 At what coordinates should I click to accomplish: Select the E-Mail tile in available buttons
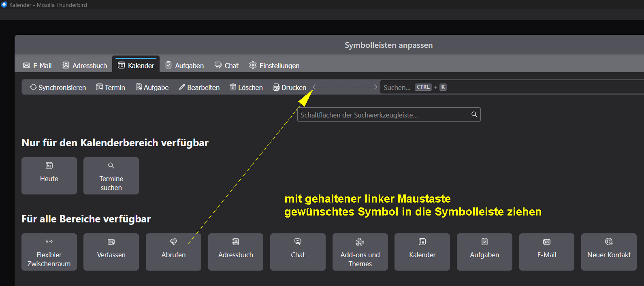[x=547, y=252]
